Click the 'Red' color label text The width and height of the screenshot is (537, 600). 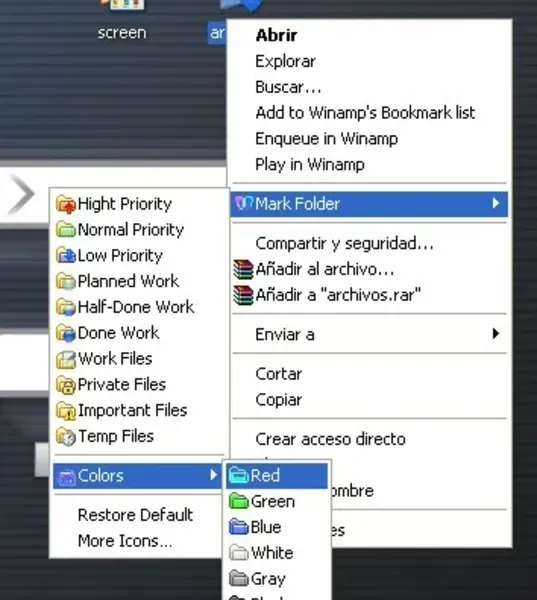pos(265,475)
